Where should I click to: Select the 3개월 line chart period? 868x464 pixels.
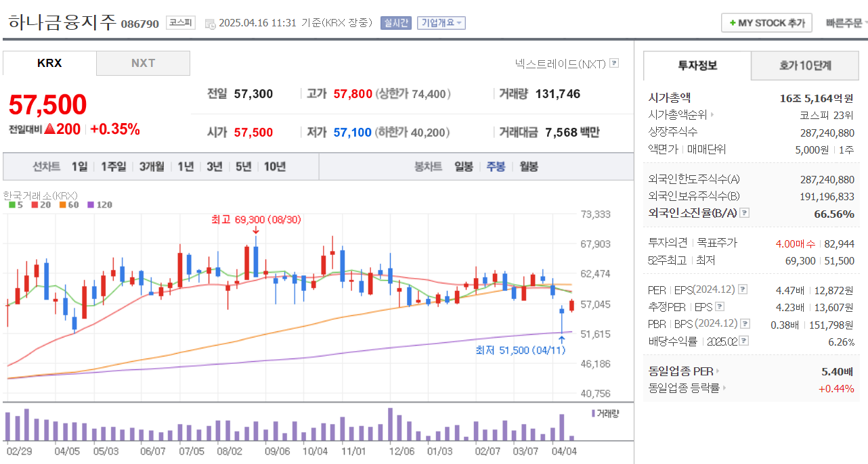152,166
